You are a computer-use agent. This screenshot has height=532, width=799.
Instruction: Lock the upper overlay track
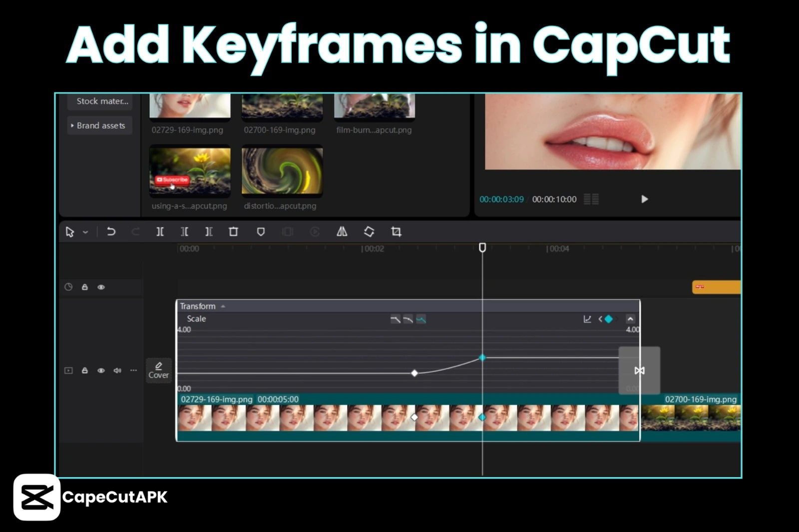pyautogui.click(x=85, y=287)
